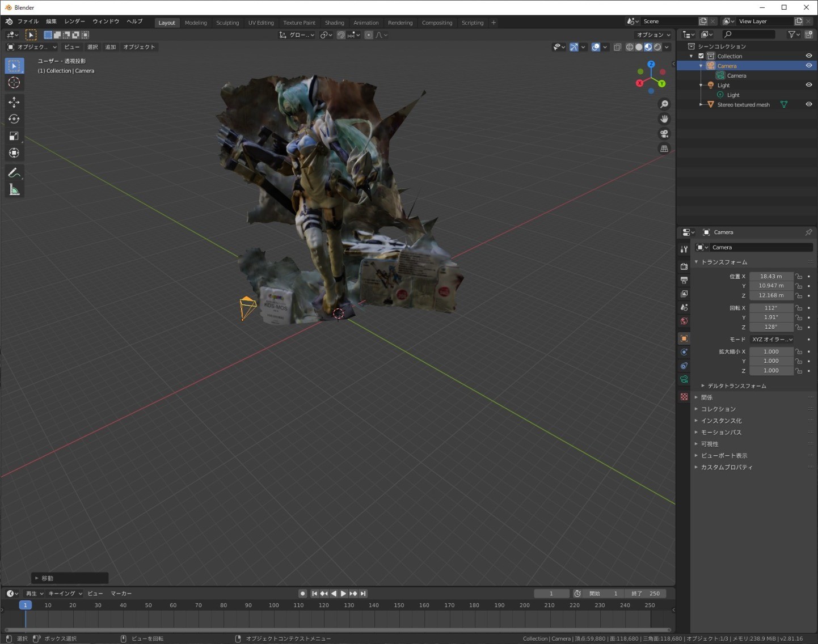Lock the rotation Z value
The image size is (818, 644).
click(x=799, y=327)
